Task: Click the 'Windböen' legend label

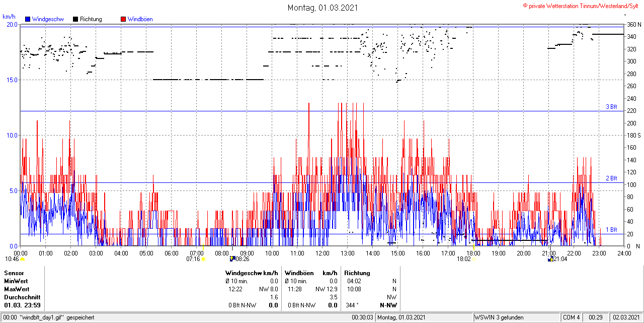Action: [x=140, y=19]
